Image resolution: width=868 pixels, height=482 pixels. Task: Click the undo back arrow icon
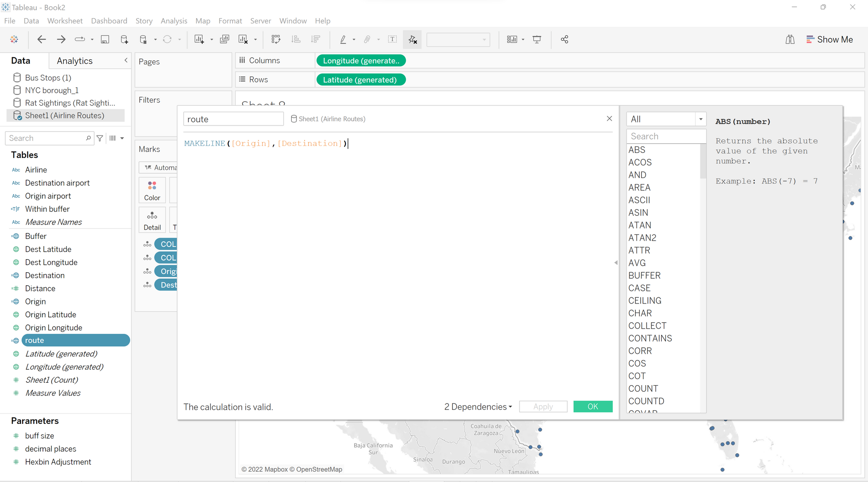(42, 40)
